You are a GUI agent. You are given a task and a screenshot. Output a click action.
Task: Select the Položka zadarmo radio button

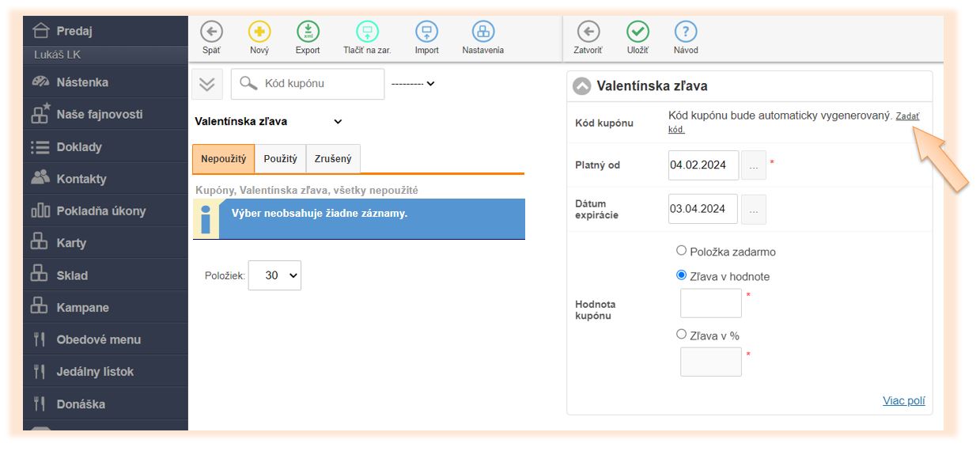[682, 251]
